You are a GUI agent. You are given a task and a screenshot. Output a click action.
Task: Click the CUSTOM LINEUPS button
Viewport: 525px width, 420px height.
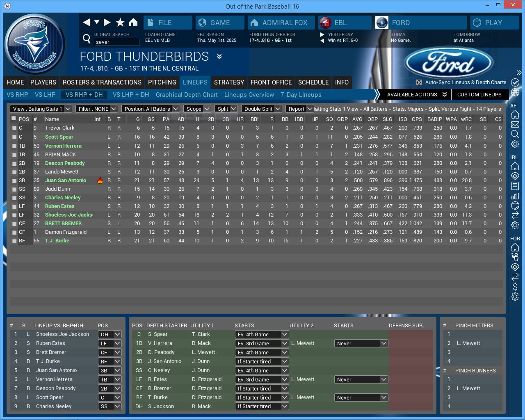tap(479, 94)
